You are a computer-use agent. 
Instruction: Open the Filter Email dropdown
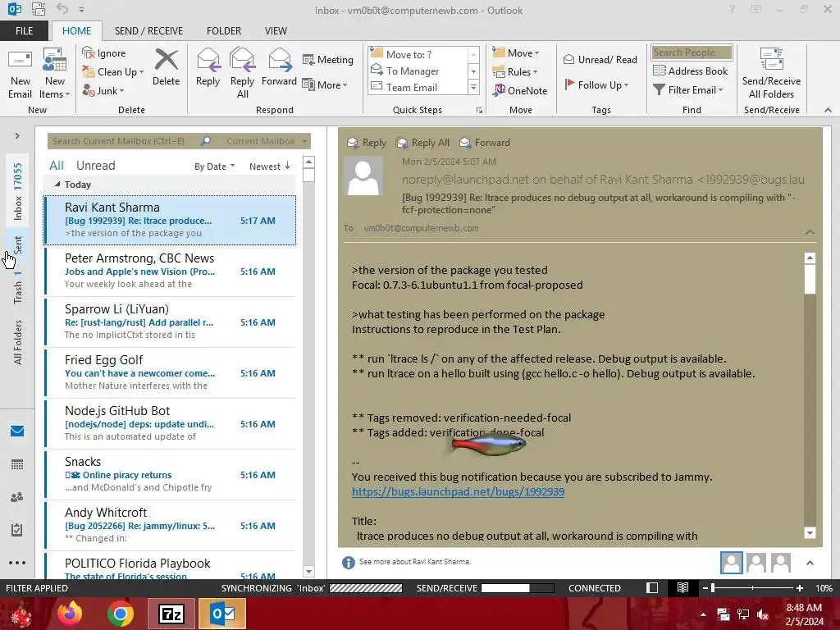(688, 90)
